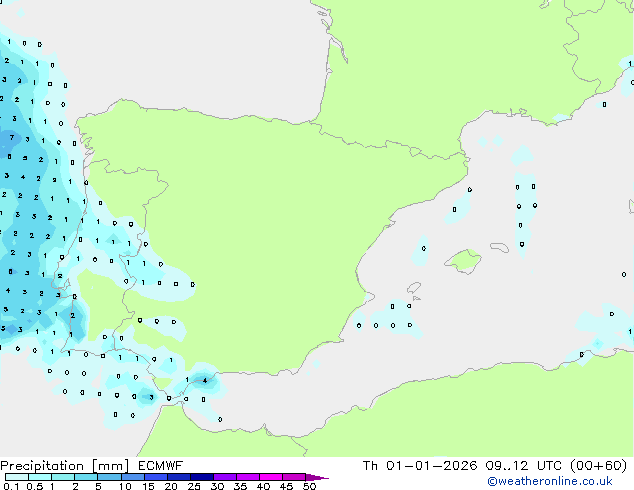Choose the 2–5 mm legend swatch
The width and height of the screenshot is (634, 490).
[86, 477]
